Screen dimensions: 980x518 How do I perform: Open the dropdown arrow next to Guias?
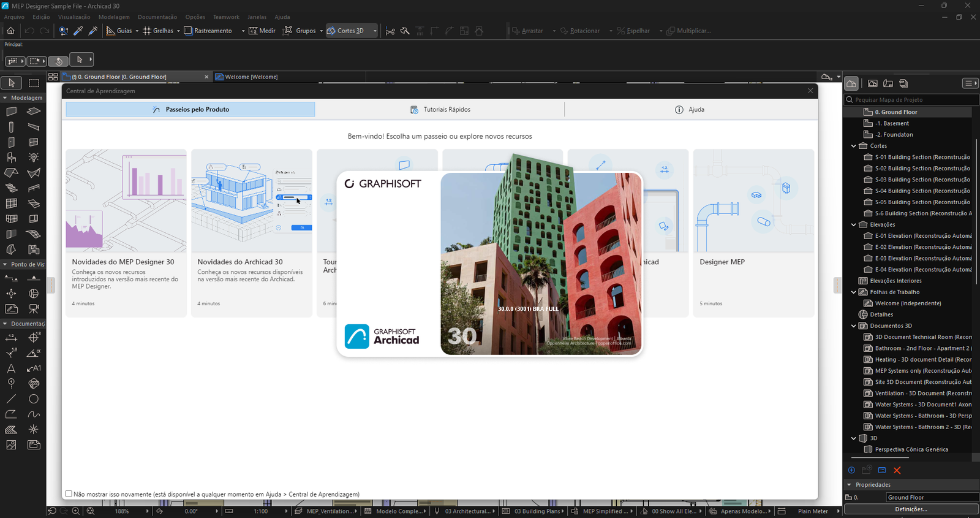[x=137, y=31]
